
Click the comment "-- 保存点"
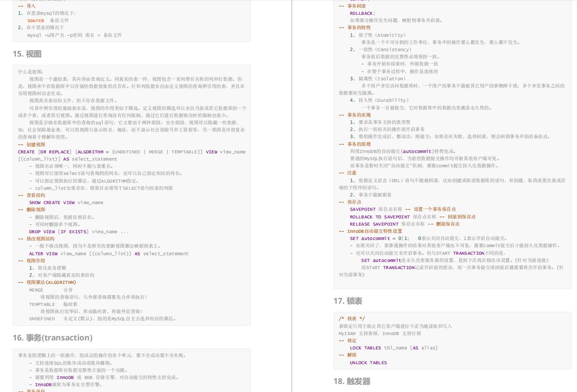(350, 202)
